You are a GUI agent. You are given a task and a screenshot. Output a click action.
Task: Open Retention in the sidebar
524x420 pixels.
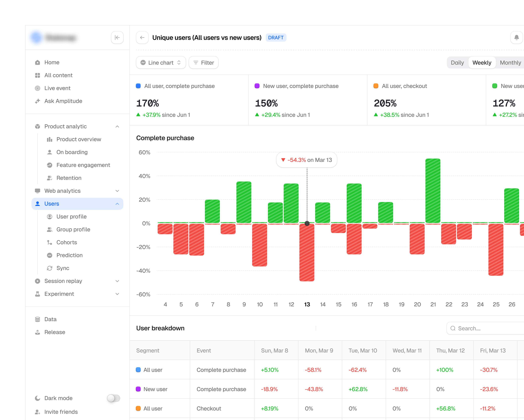(69, 178)
